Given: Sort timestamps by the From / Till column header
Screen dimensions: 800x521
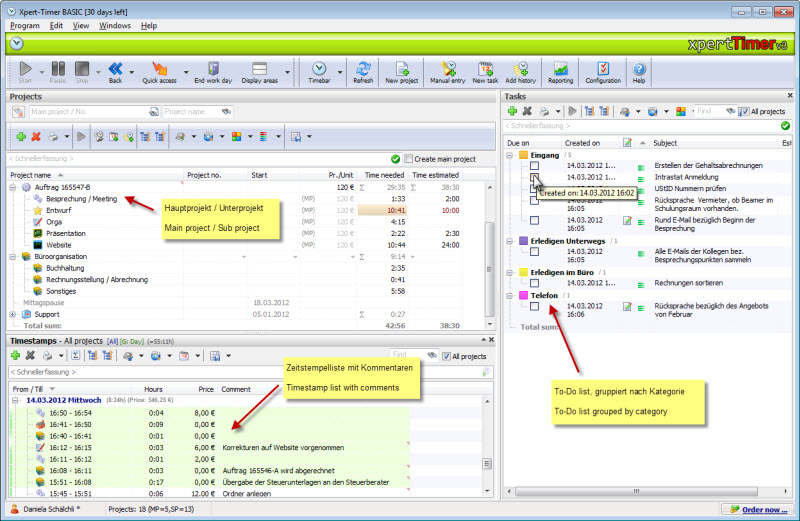Looking at the screenshot, I should 28,389.
